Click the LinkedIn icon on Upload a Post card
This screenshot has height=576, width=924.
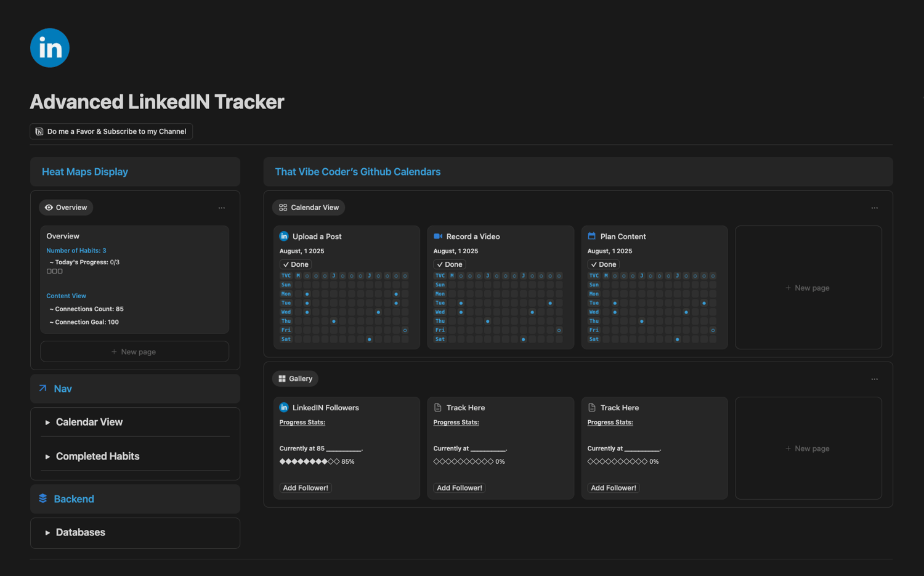point(284,236)
